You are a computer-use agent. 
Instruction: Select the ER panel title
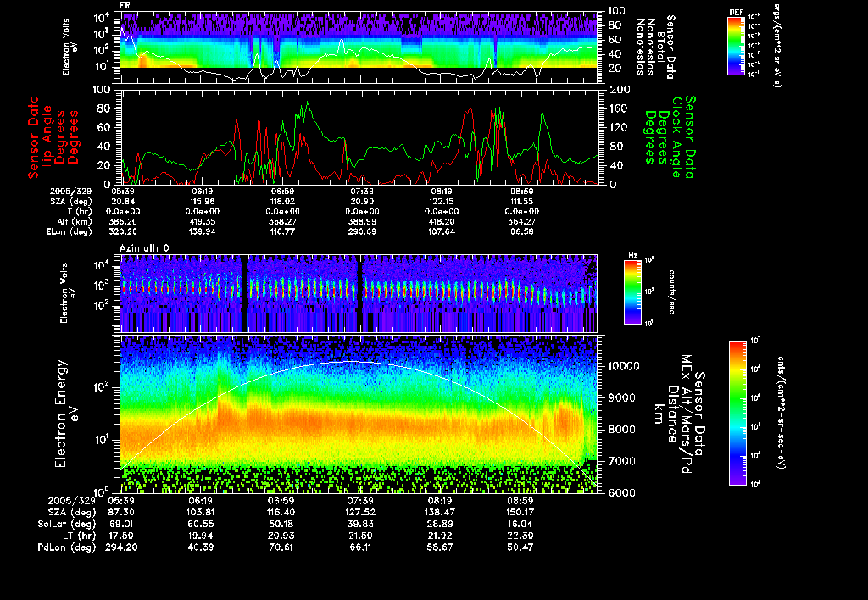pos(125,6)
